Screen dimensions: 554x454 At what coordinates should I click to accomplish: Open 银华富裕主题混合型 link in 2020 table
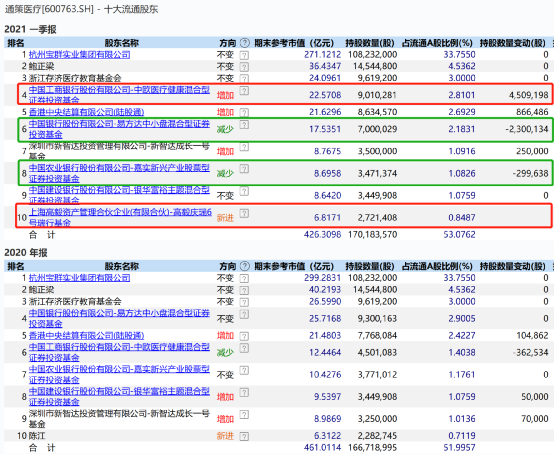[x=119, y=396]
